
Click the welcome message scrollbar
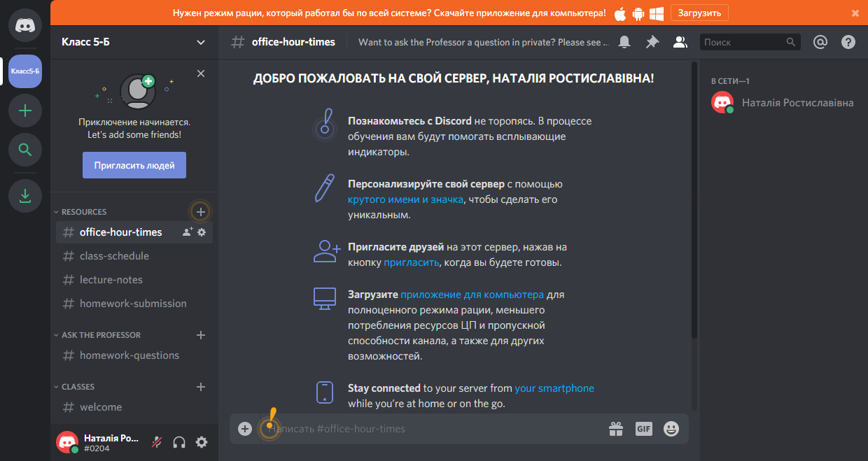coord(694,199)
